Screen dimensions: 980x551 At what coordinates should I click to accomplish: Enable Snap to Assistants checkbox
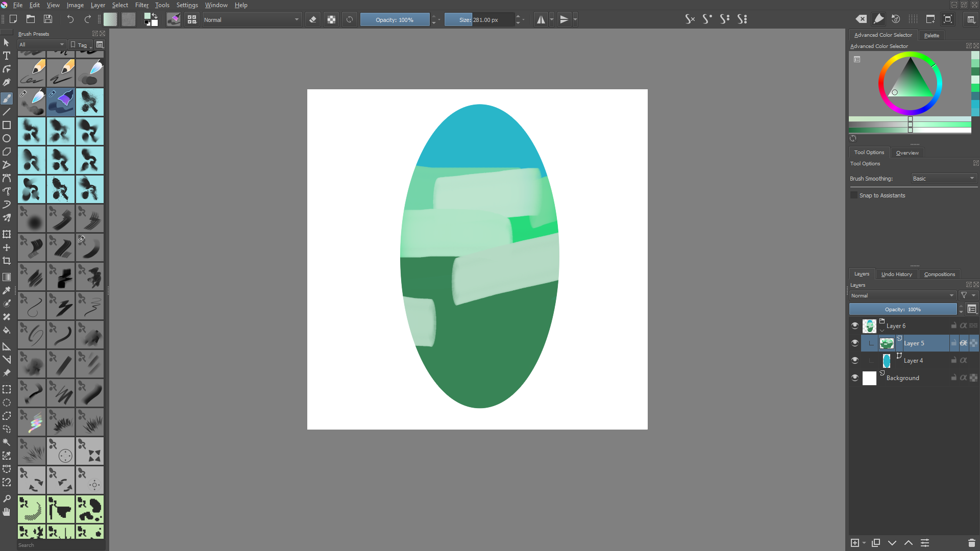(854, 195)
